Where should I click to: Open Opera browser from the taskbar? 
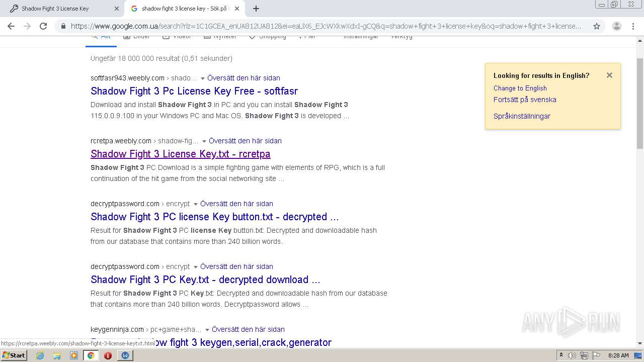pyautogui.click(x=108, y=355)
